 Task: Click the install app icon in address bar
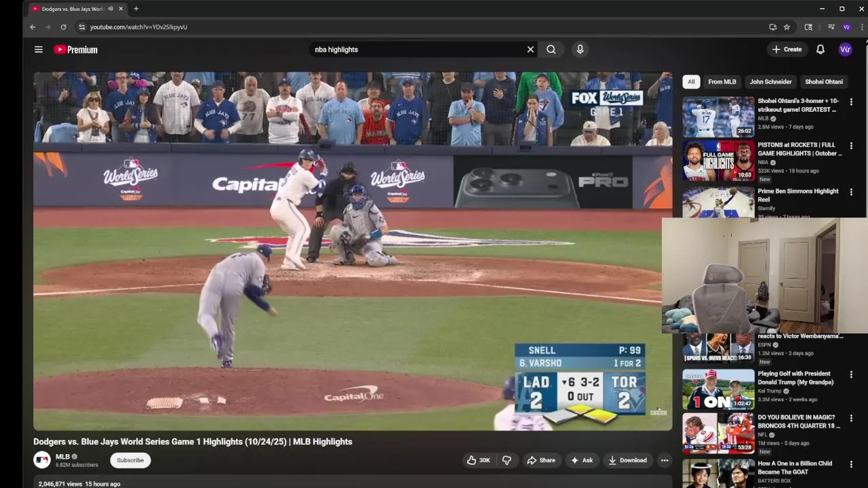pos(772,27)
